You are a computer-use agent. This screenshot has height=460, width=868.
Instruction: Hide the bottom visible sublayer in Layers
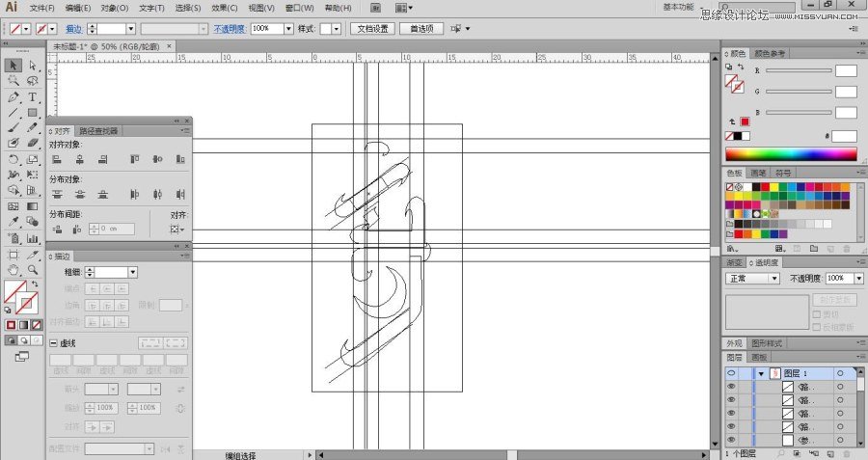pos(731,440)
